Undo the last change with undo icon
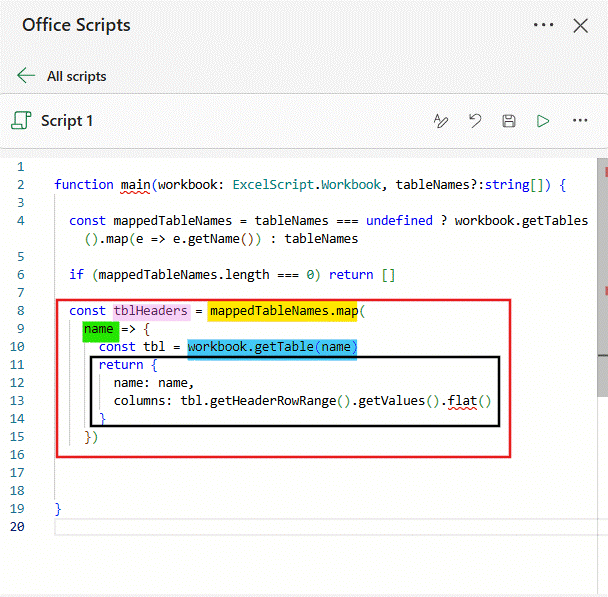608x597 pixels. click(475, 121)
